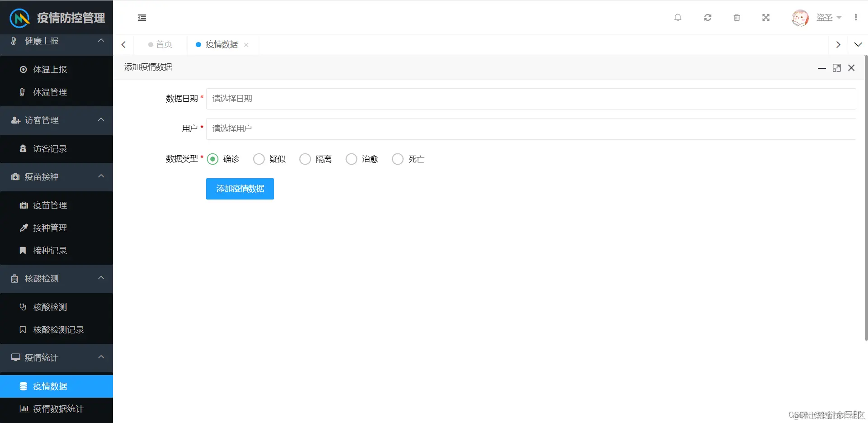Open the vertical three-dots more menu
This screenshot has width=868, height=423.
pyautogui.click(x=856, y=17)
